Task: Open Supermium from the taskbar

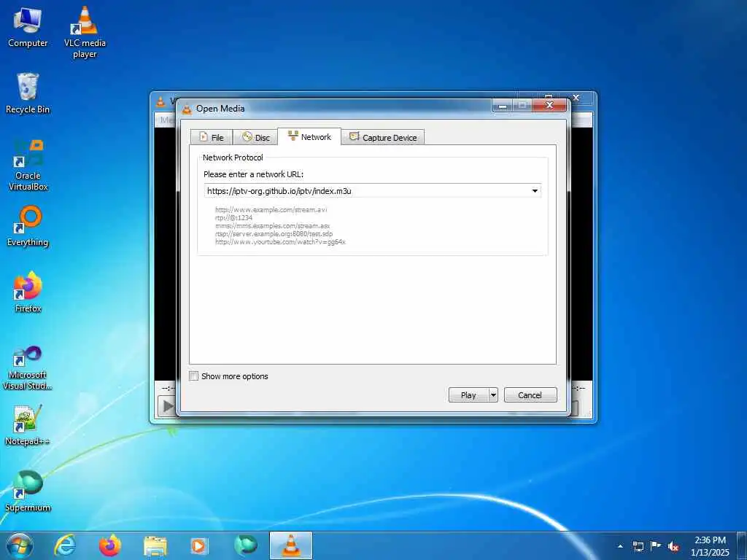Action: pyautogui.click(x=245, y=545)
